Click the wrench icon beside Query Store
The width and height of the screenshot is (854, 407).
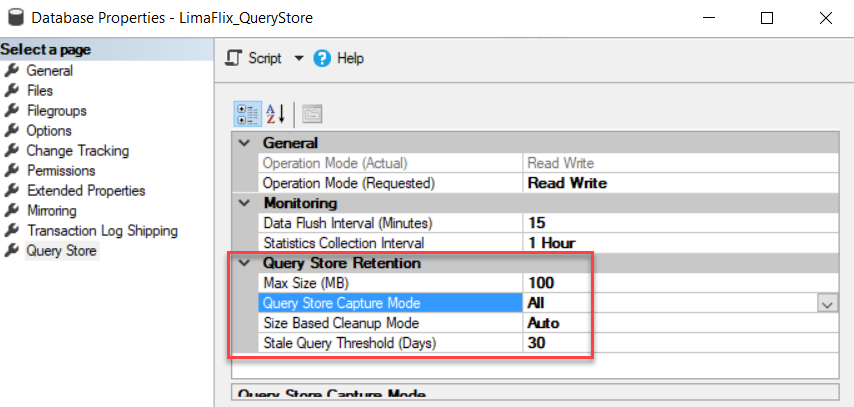(12, 251)
